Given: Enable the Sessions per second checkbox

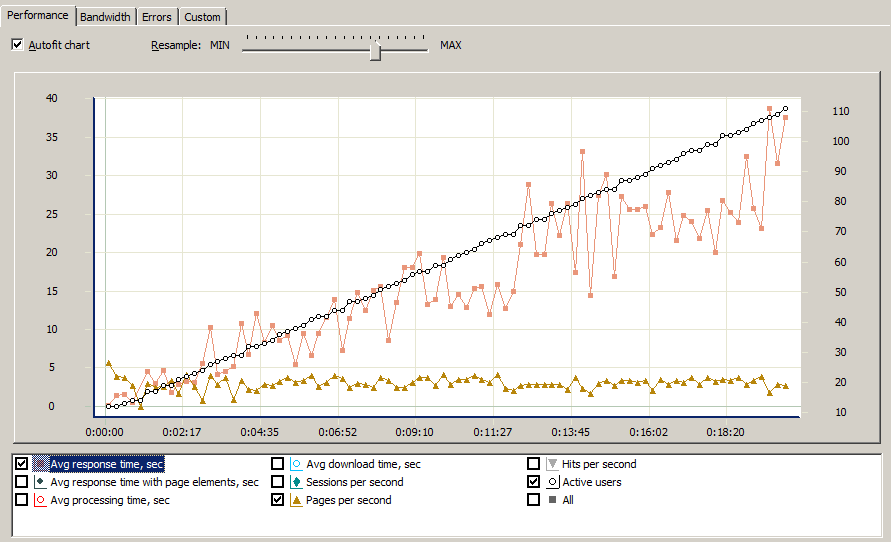Looking at the screenshot, I should point(278,482).
